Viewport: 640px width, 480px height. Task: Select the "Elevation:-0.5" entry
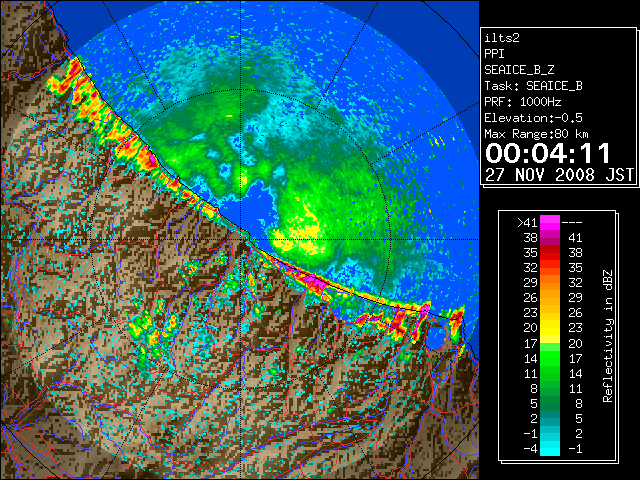pos(533,118)
